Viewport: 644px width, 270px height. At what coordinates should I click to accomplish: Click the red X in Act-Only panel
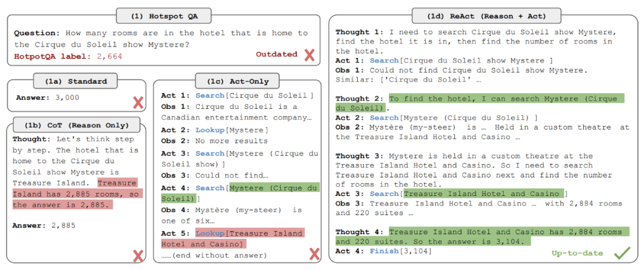(x=314, y=254)
